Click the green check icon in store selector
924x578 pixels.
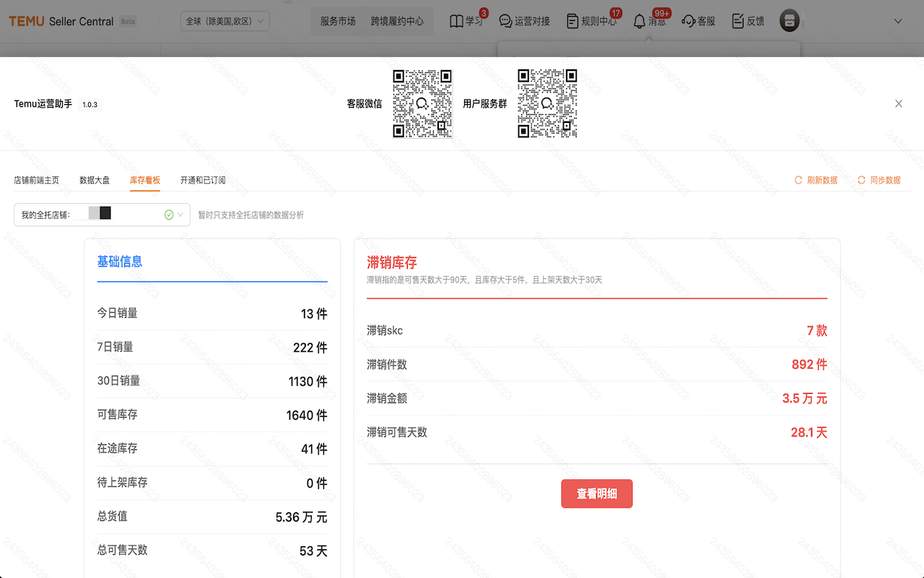167,215
